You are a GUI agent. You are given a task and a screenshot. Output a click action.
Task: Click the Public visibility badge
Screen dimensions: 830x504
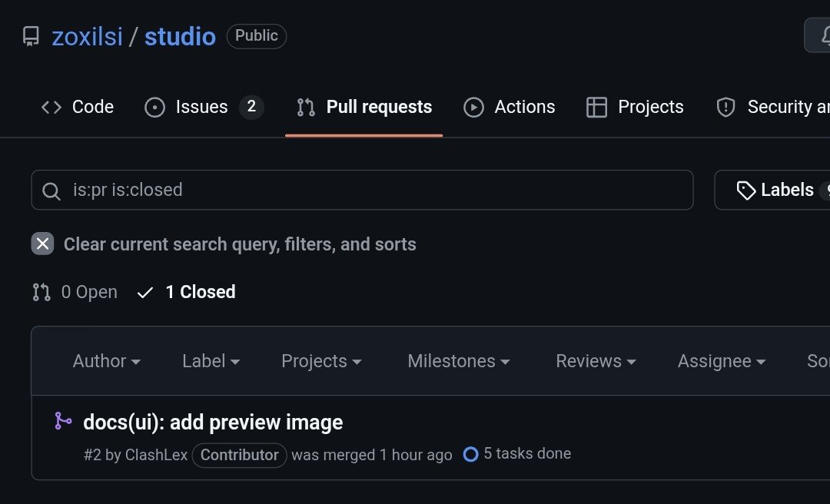[x=257, y=36]
